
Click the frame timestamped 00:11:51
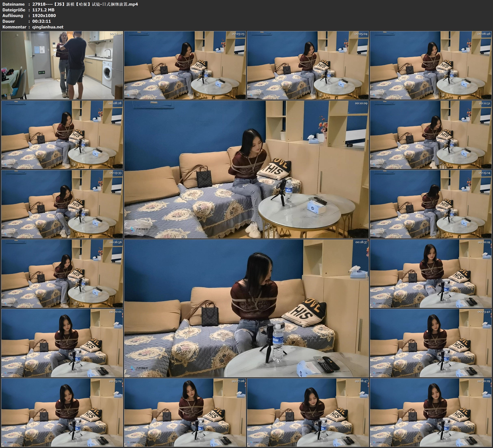(431, 135)
